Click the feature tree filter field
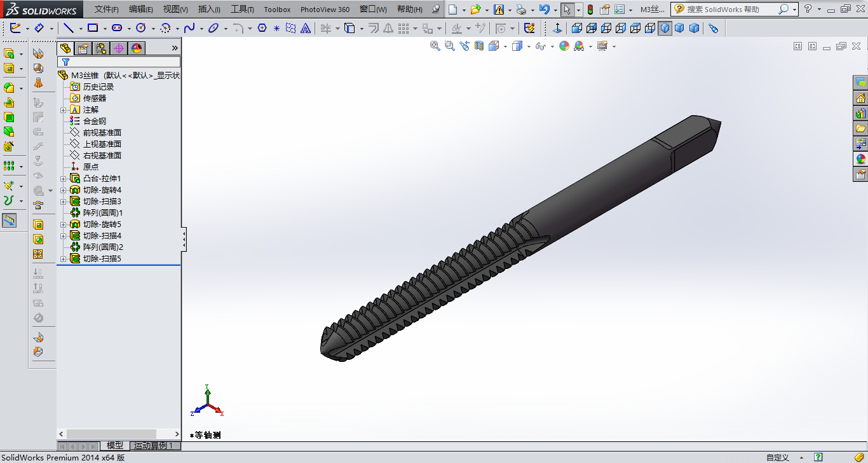Viewport: 868px width, 463px height. click(119, 62)
